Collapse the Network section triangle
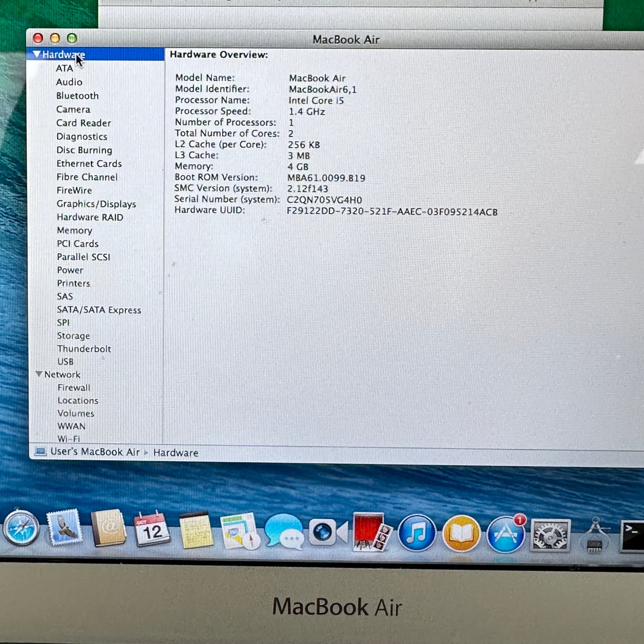The height and width of the screenshot is (644, 644). click(x=39, y=374)
